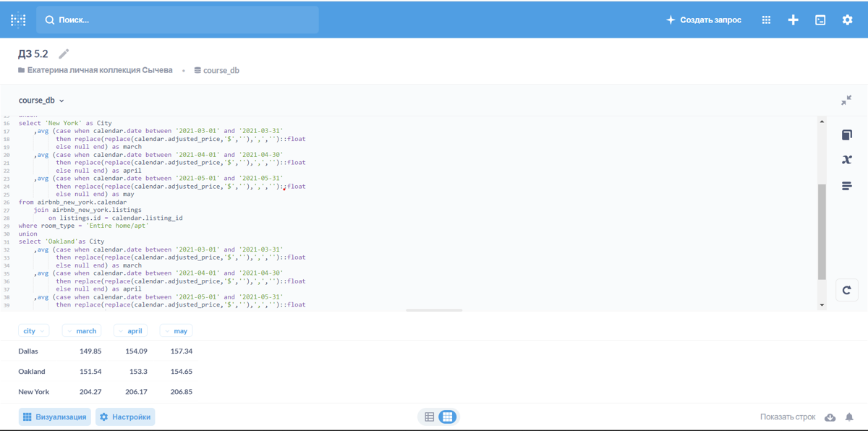
Task: Switch to the table visualization view toggle
Action: (x=447, y=417)
